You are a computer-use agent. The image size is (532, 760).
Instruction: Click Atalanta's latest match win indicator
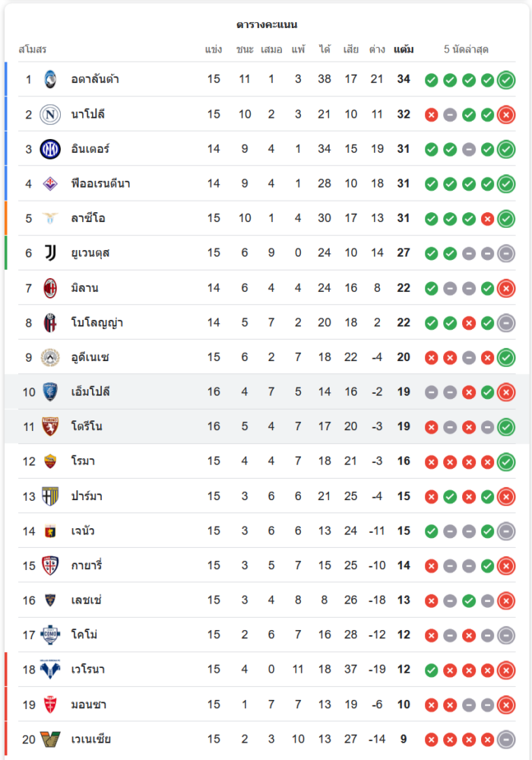(506, 80)
